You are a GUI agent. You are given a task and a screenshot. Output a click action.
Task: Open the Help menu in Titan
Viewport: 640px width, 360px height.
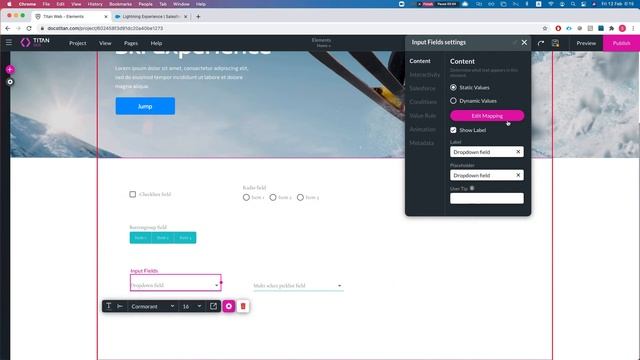[156, 43]
